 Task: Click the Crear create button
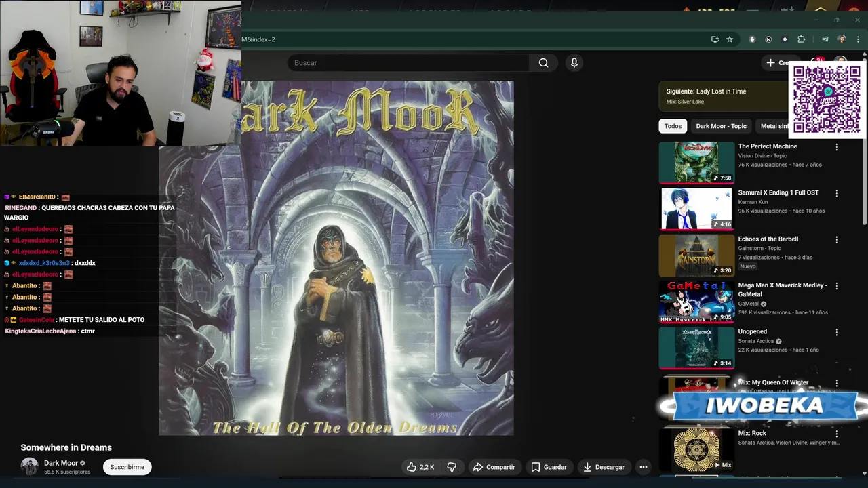coord(778,63)
